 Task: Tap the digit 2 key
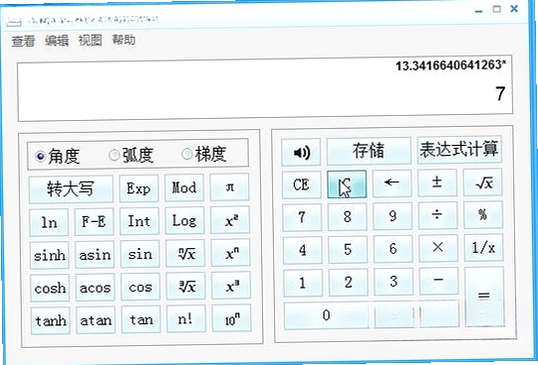(x=348, y=282)
